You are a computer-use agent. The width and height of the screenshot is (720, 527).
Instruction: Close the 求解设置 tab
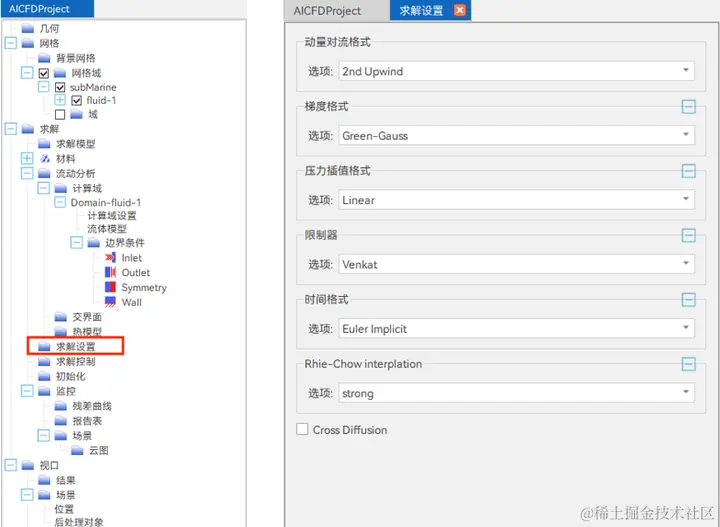460,10
